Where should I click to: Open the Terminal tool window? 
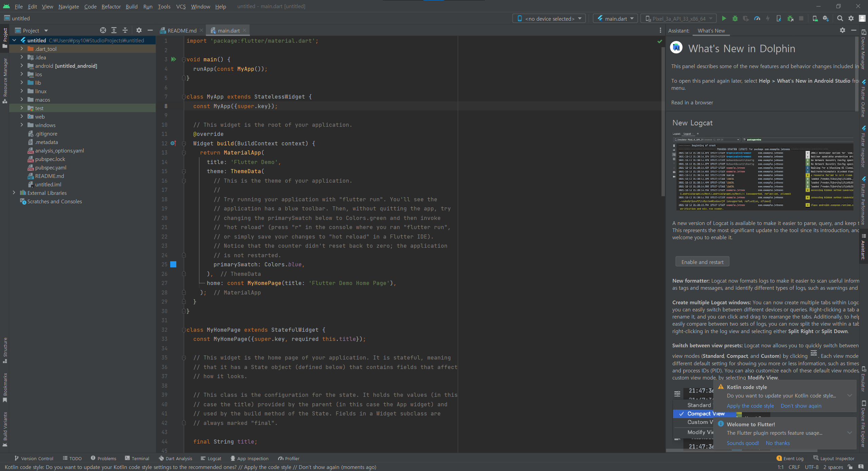(x=137, y=458)
